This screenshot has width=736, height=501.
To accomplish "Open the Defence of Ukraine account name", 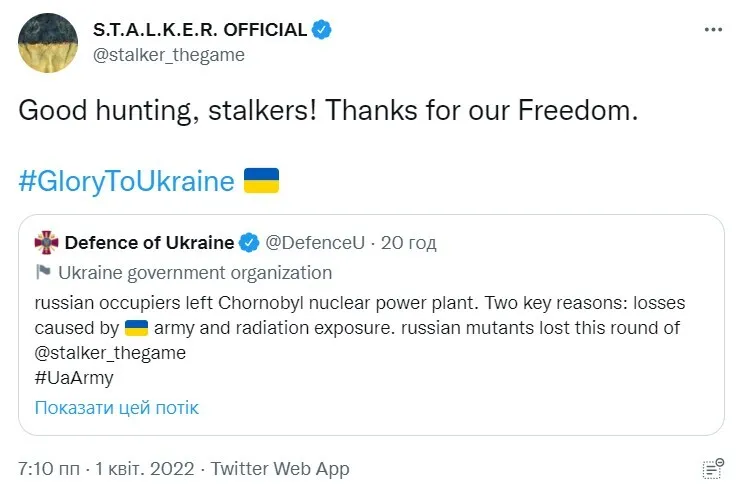I will (x=150, y=242).
